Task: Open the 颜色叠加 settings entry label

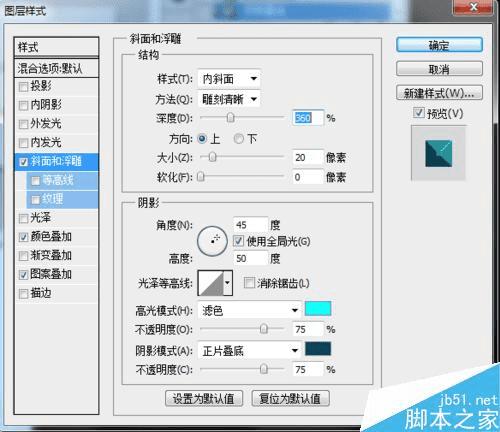Action: (x=51, y=236)
